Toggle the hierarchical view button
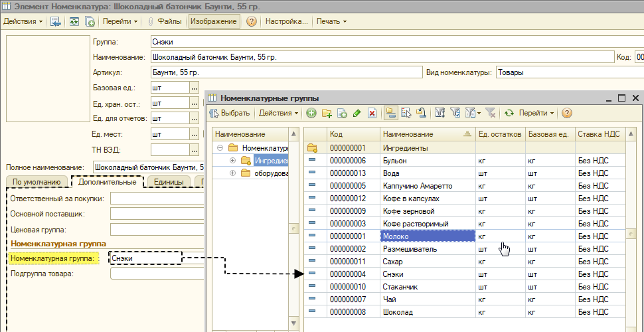The width and height of the screenshot is (644, 332). pos(391,113)
